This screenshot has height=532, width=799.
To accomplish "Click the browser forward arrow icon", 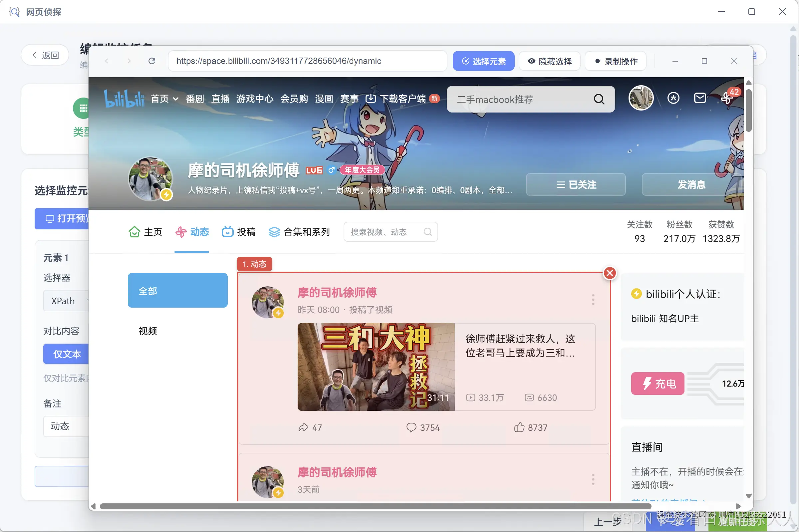I will pos(129,61).
